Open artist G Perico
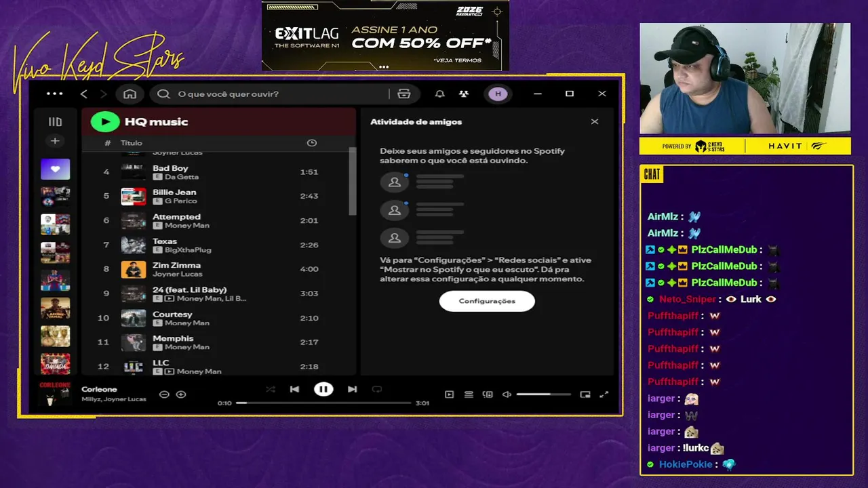The image size is (868, 488). pos(180,201)
